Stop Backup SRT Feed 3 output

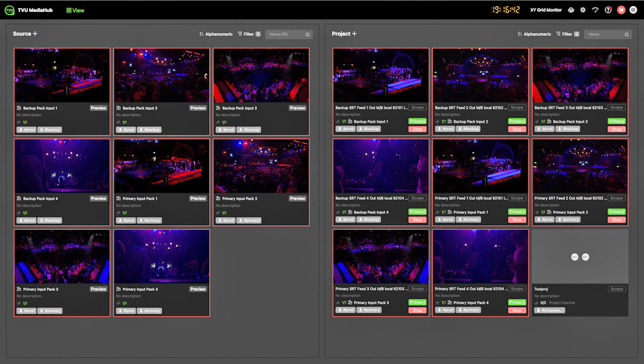click(x=617, y=130)
